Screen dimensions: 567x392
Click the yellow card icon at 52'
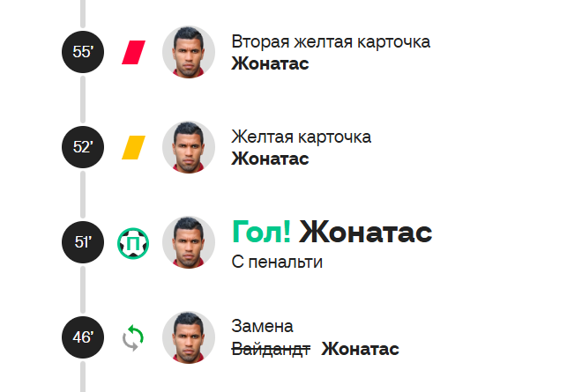point(133,147)
